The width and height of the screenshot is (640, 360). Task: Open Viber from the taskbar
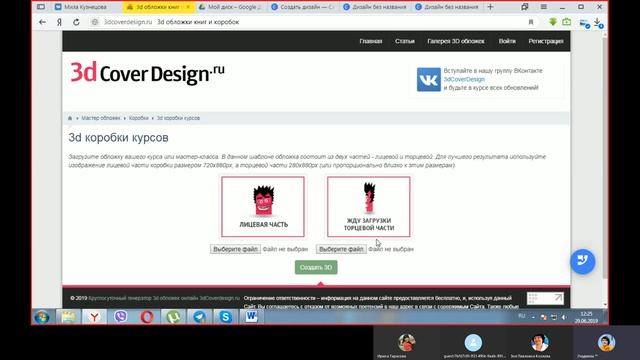click(121, 317)
